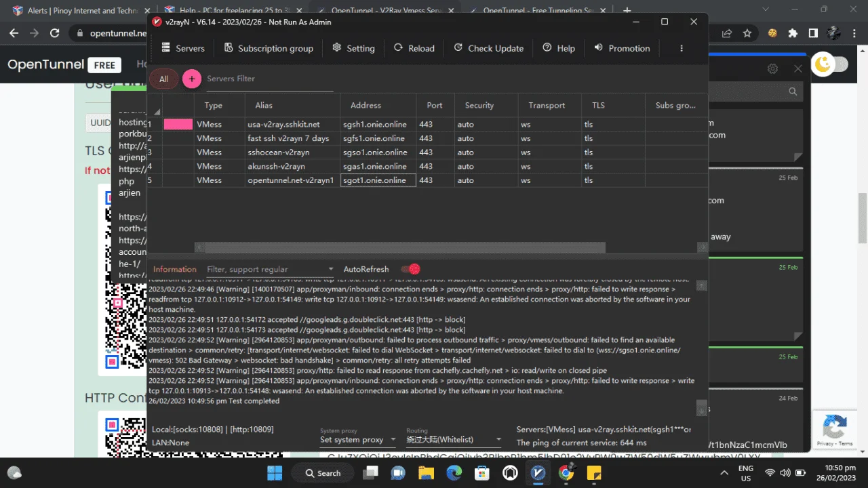Click the pink active marker in row 1

point(178,125)
